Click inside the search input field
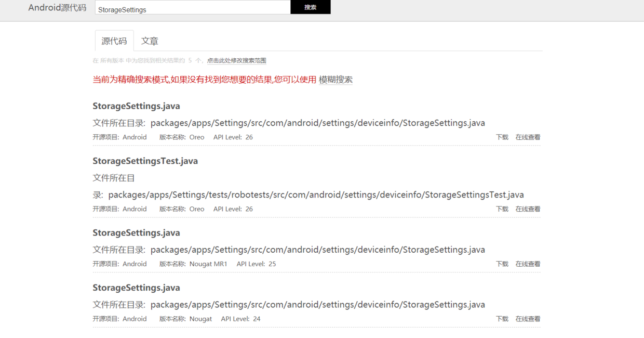The width and height of the screenshot is (644, 338). click(x=191, y=7)
